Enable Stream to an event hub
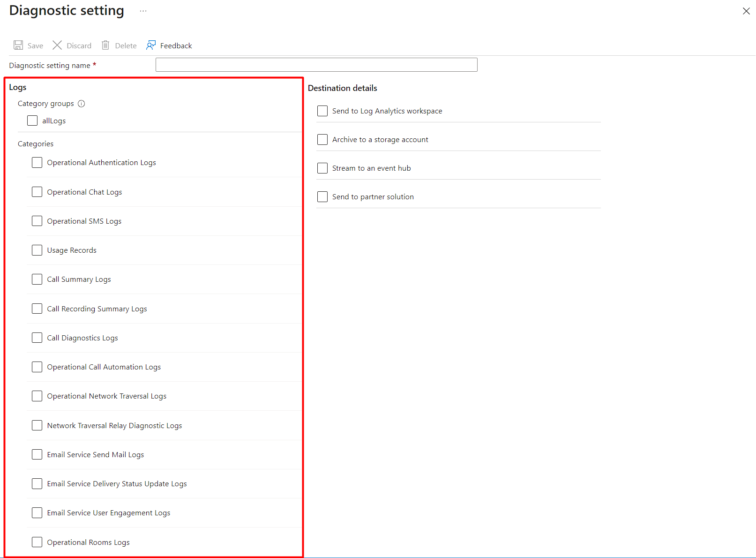The image size is (756, 558). pos(322,168)
